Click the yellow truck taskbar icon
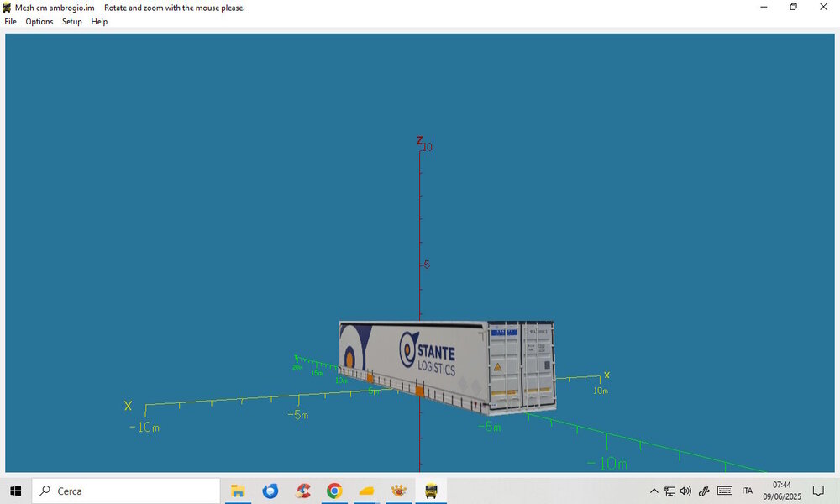 click(431, 491)
